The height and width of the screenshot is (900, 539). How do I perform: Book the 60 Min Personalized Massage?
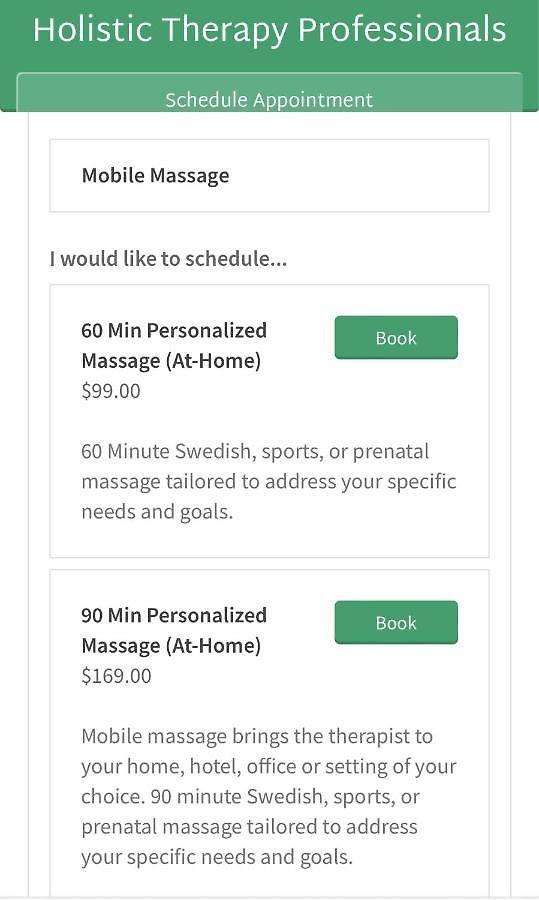396,338
